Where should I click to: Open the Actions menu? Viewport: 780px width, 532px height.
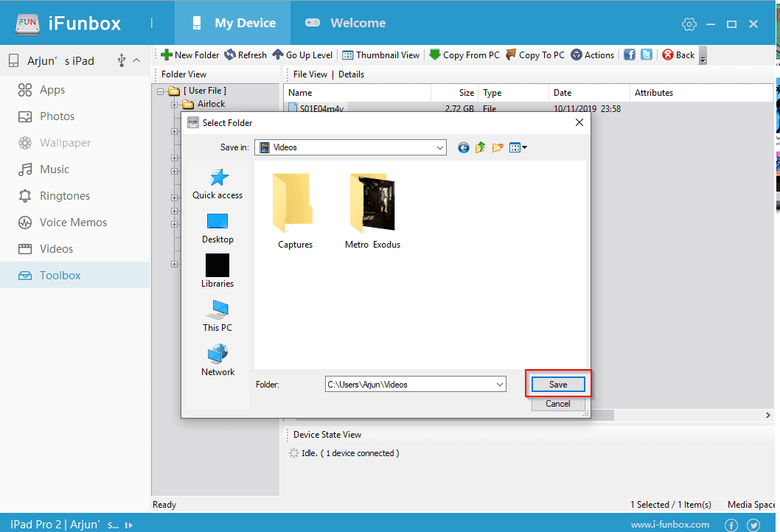pos(593,55)
